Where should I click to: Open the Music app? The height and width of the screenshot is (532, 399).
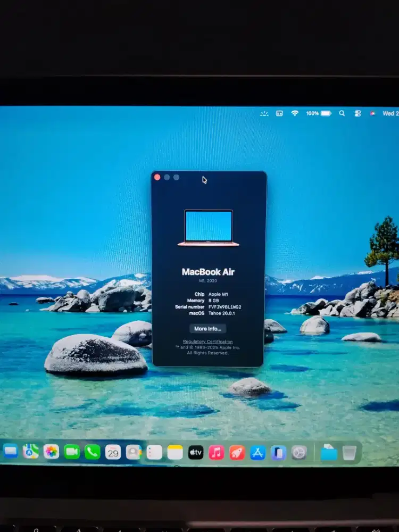click(216, 453)
